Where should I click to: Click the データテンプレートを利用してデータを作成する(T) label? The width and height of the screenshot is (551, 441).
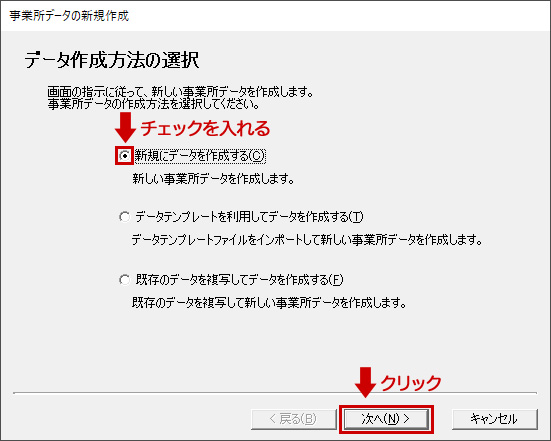coord(249,217)
